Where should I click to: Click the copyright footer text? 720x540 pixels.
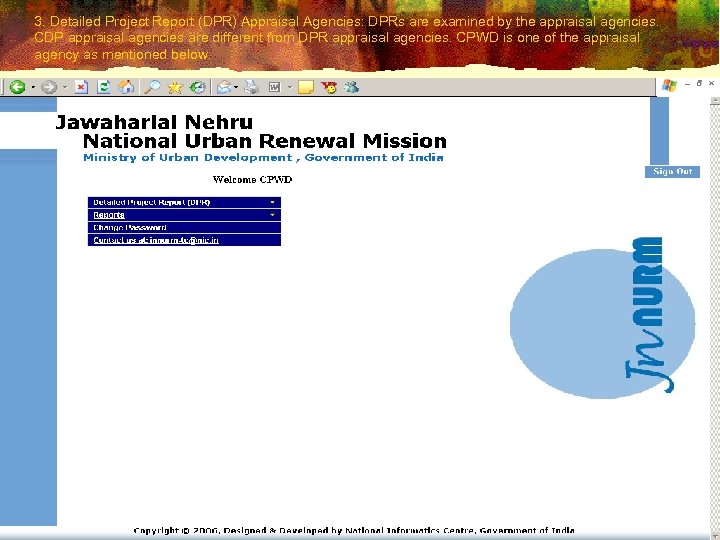354,531
